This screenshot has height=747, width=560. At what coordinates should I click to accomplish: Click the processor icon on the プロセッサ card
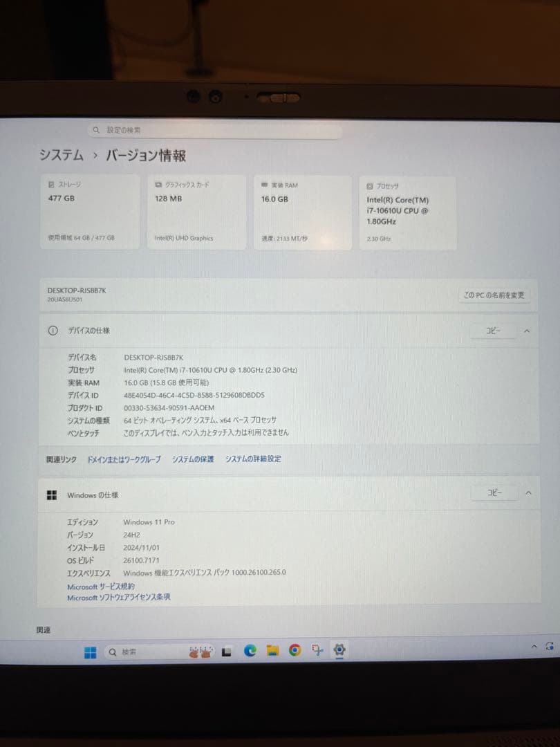[368, 185]
